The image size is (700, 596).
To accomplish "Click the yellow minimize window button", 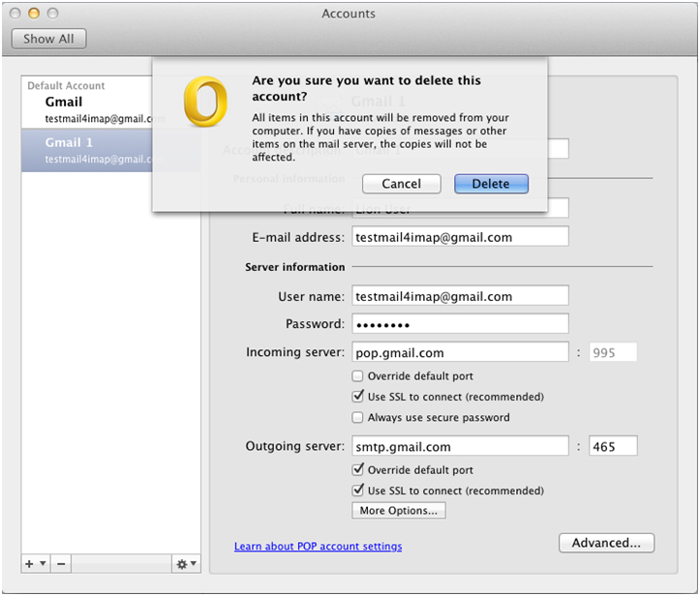I will (34, 14).
